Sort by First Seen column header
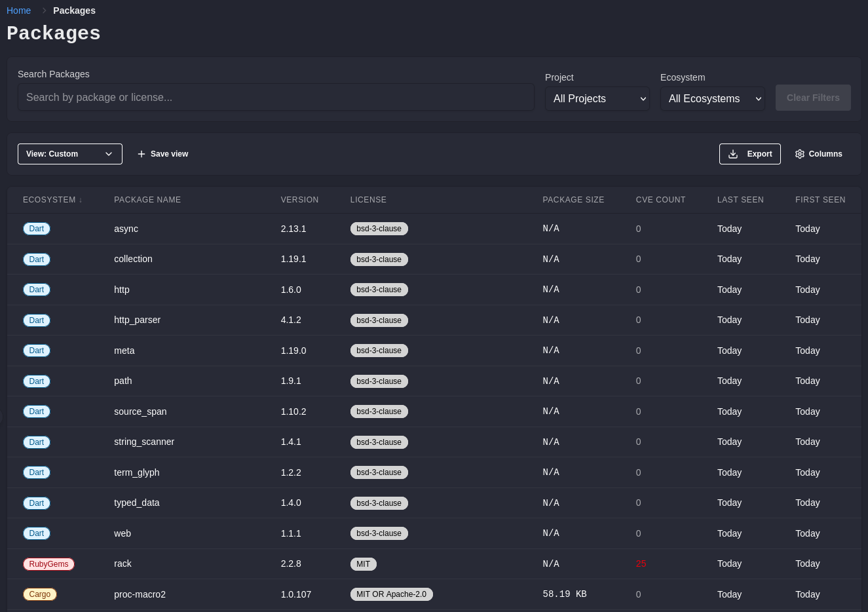 (x=820, y=200)
